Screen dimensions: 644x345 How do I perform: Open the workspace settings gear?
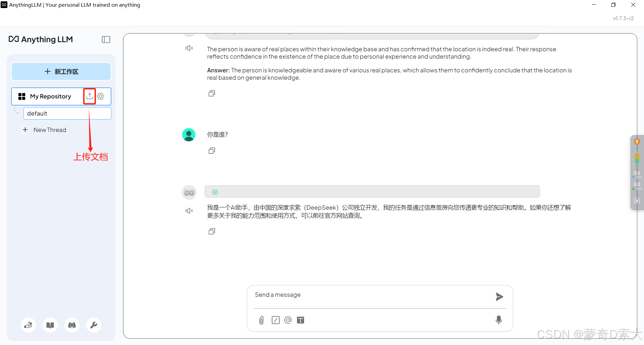[x=101, y=96]
